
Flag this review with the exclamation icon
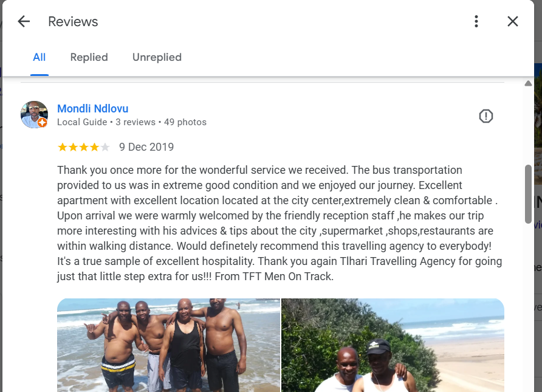(486, 116)
